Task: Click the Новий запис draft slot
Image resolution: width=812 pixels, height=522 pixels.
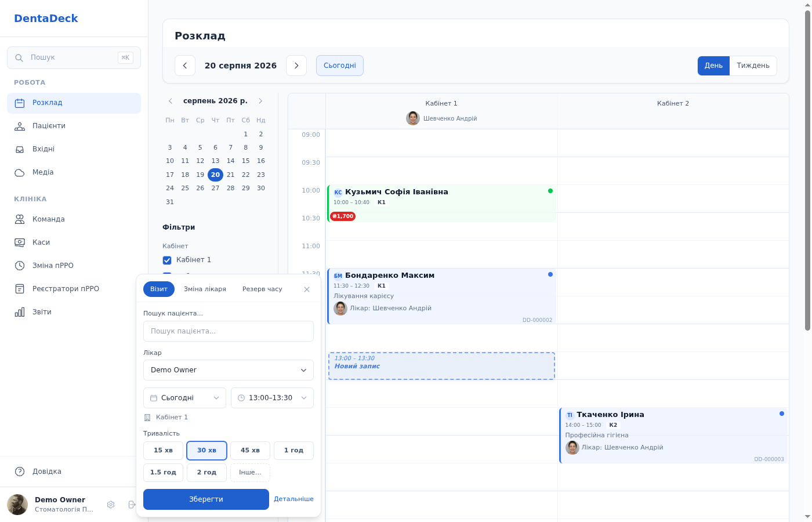Action: tap(441, 366)
